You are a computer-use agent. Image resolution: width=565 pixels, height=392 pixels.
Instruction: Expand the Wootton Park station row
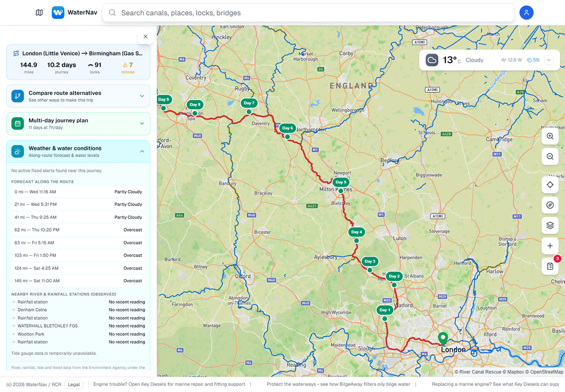tap(78, 334)
